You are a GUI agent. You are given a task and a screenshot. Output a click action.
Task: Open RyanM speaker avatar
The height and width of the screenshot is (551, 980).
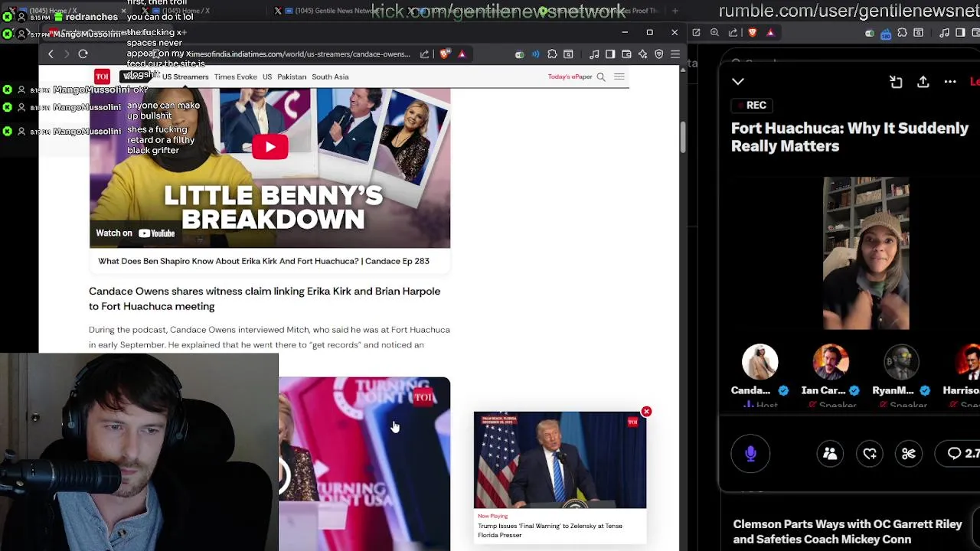tap(901, 362)
